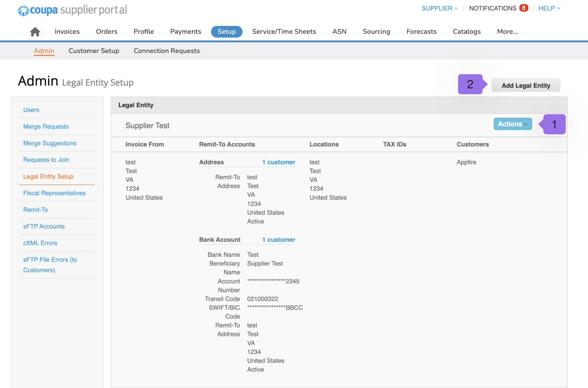Click the Remit-To Accounts column header

tap(227, 144)
